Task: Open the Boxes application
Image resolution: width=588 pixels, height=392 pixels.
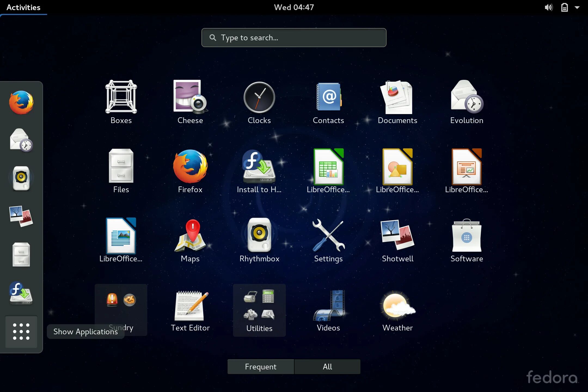Action: click(x=121, y=102)
